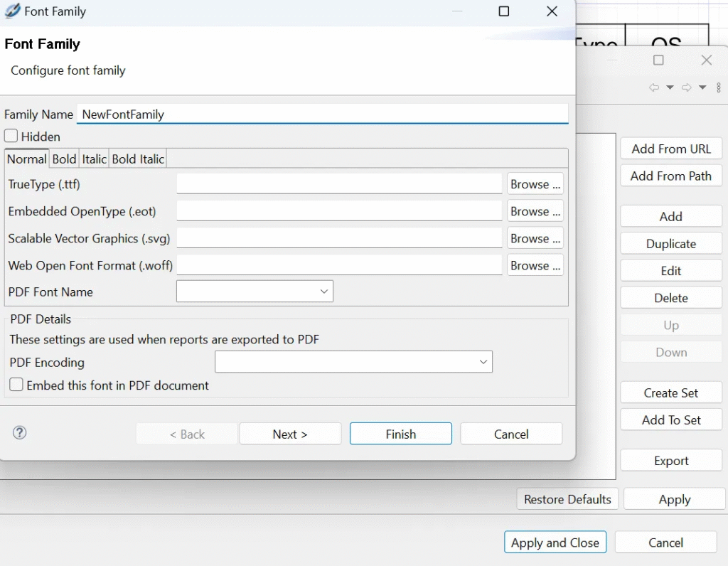Screen dimensions: 728x566
Task: Click the Font Family dialog title icon
Action: click(x=13, y=10)
